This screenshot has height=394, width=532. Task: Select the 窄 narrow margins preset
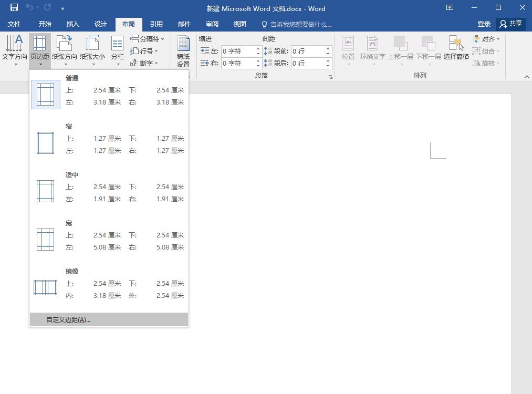coord(109,139)
